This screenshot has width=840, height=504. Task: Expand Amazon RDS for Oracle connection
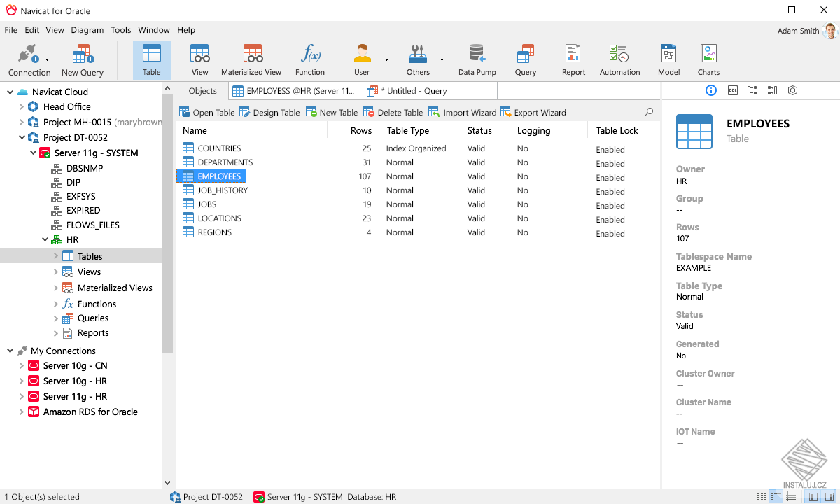coord(21,412)
